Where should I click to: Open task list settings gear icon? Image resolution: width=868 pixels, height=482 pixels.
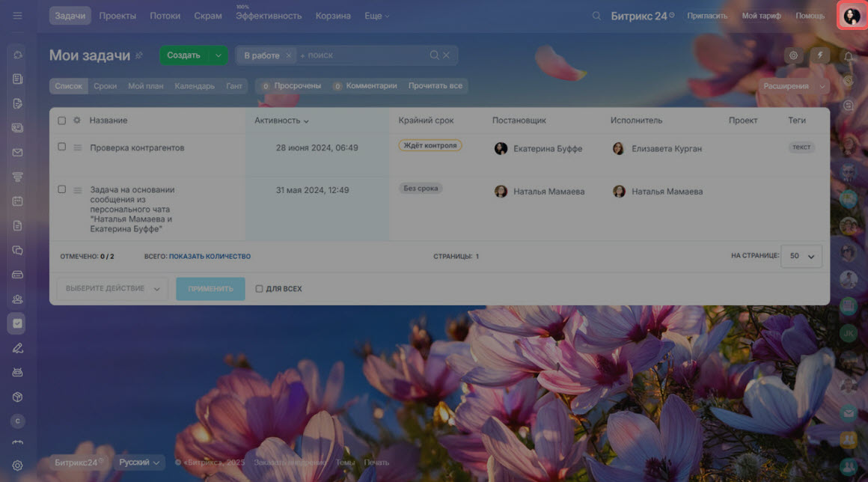point(794,55)
